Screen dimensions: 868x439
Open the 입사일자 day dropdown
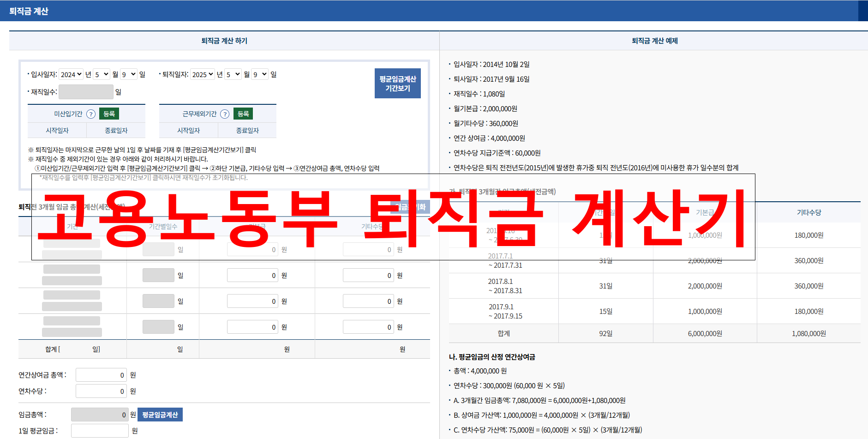[x=129, y=74]
